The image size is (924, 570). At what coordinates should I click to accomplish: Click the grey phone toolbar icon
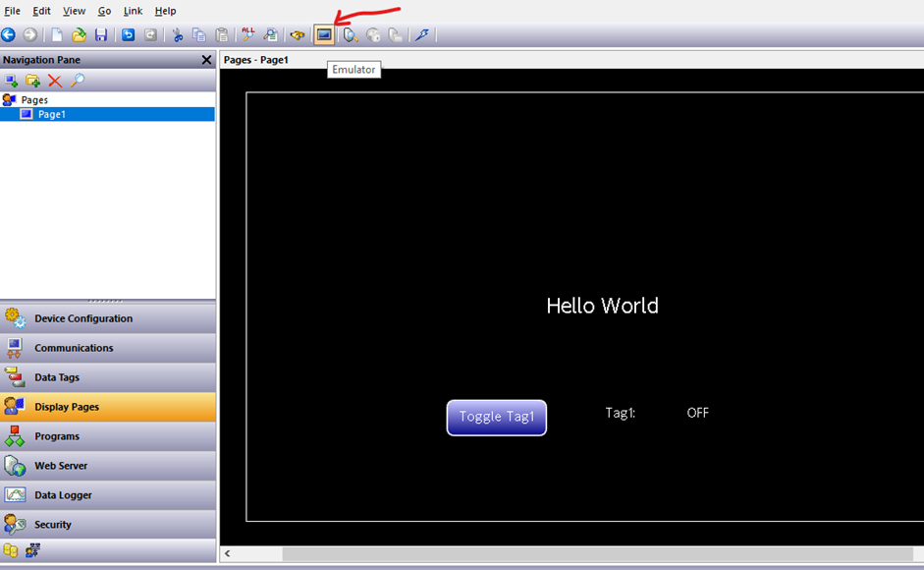click(396, 34)
